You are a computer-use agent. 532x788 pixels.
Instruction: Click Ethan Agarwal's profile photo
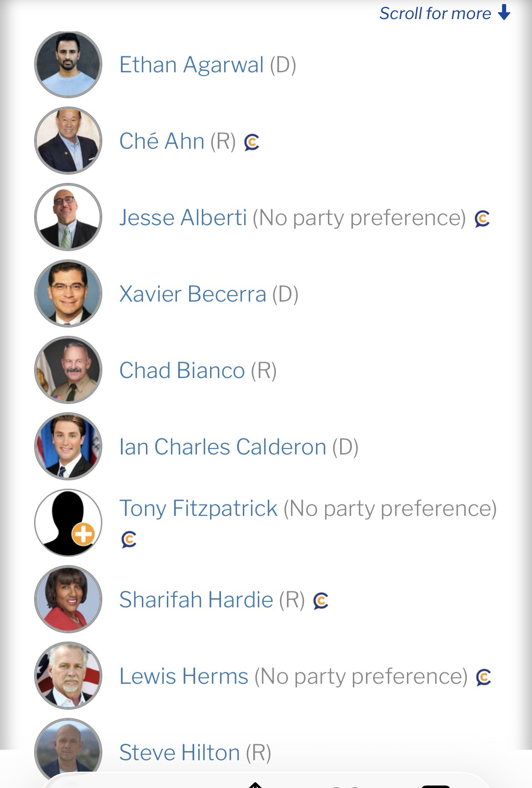[68, 65]
